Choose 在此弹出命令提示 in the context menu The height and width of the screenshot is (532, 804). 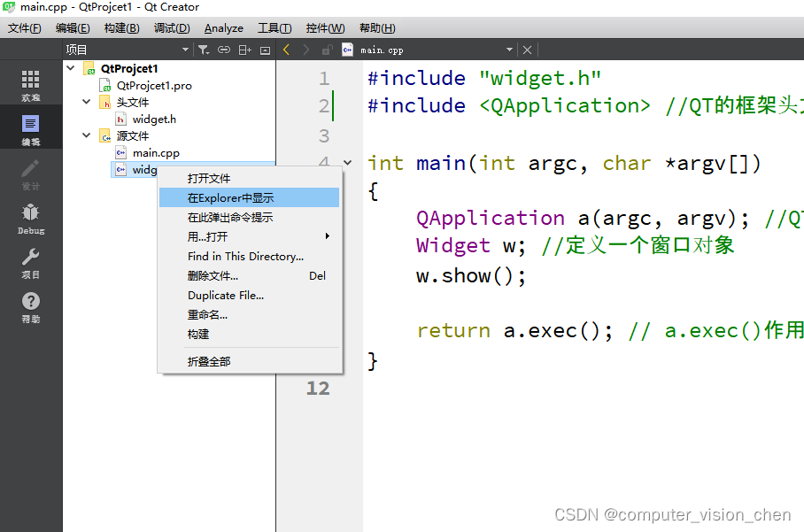point(249,217)
